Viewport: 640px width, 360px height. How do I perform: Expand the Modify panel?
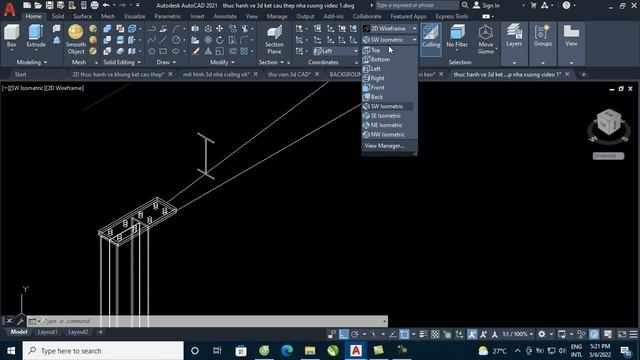tap(222, 62)
